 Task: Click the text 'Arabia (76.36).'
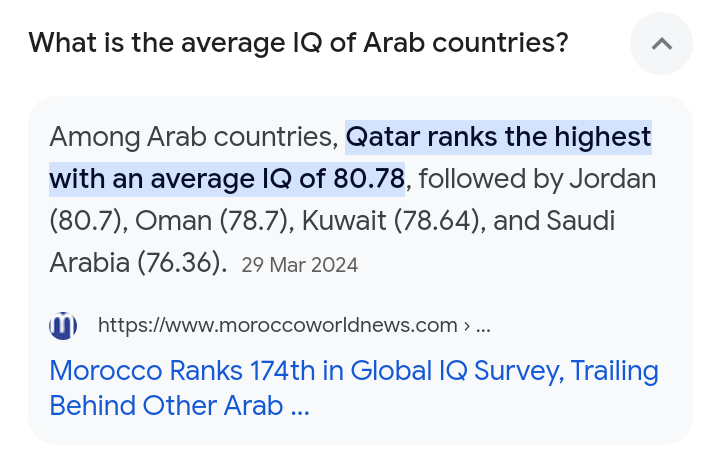click(138, 263)
